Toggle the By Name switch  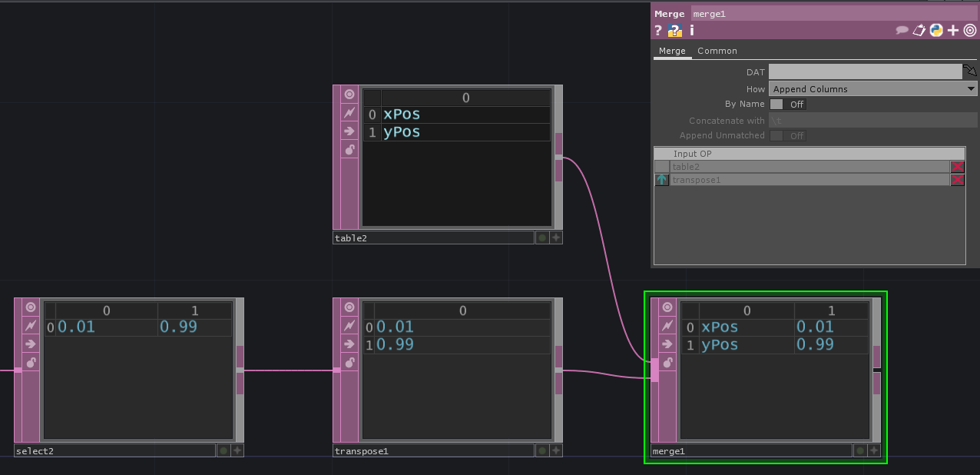coord(787,105)
